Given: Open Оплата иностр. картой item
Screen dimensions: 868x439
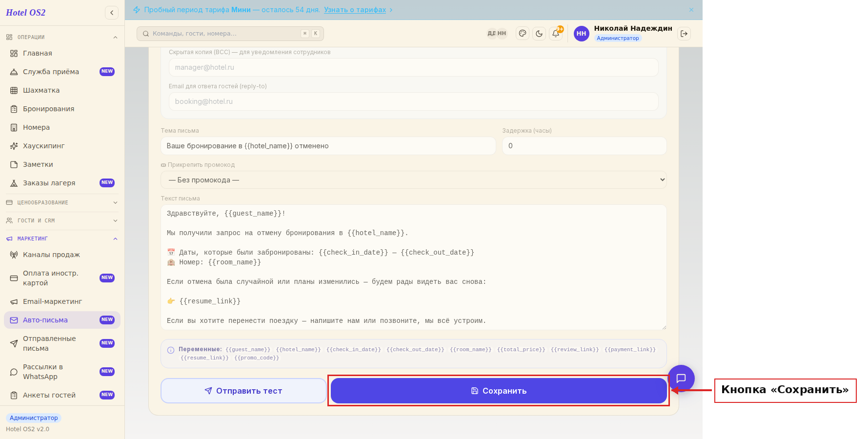Looking at the screenshot, I should click(62, 278).
